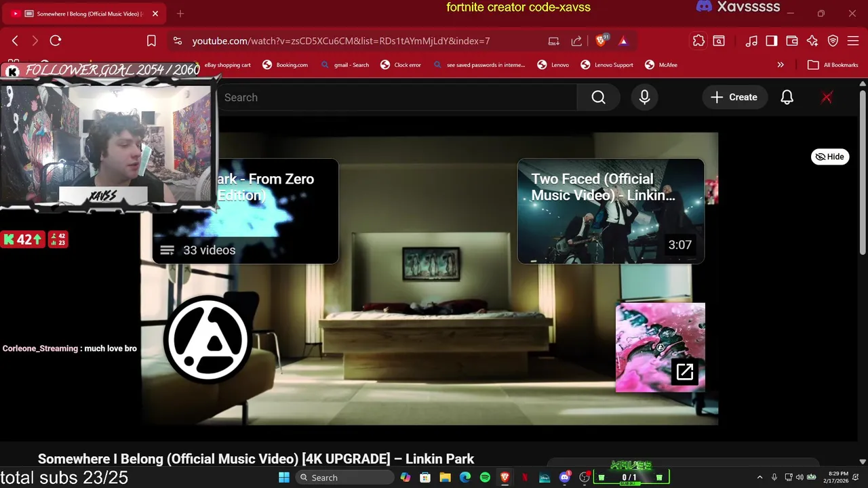
Task: Open the Lenovo bookmark
Action: click(553, 65)
